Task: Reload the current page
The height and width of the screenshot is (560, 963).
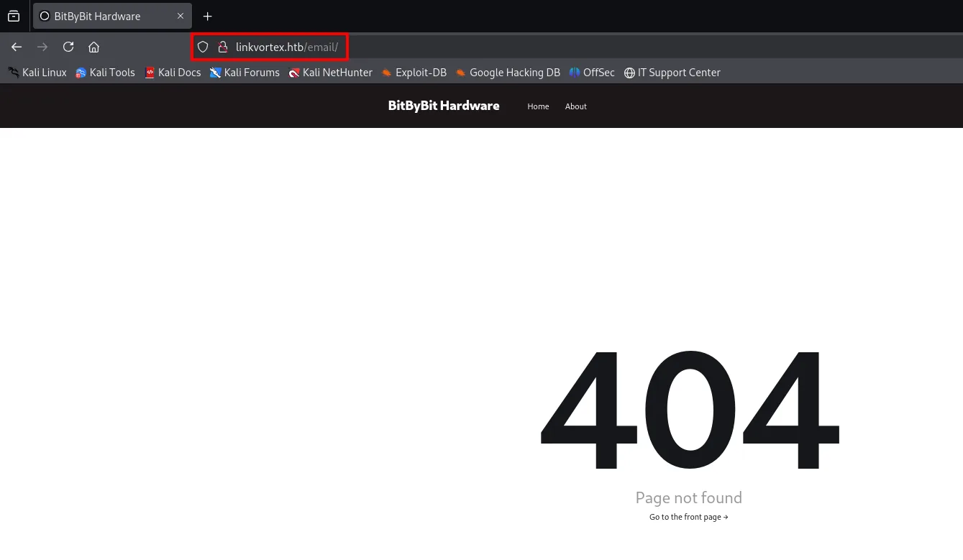Action: (x=68, y=47)
